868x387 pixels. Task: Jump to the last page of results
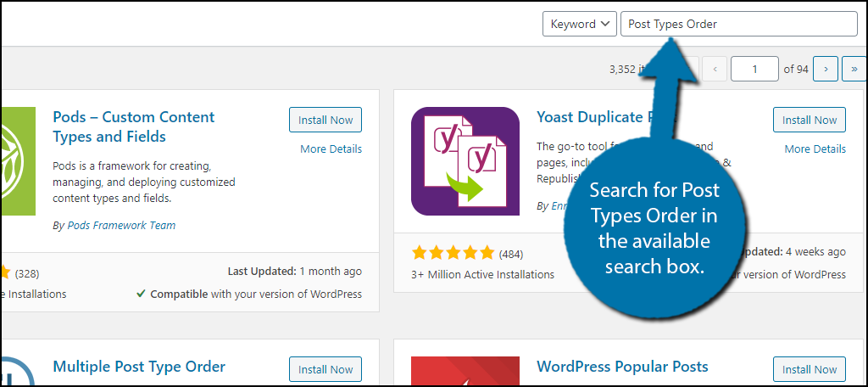(x=854, y=70)
